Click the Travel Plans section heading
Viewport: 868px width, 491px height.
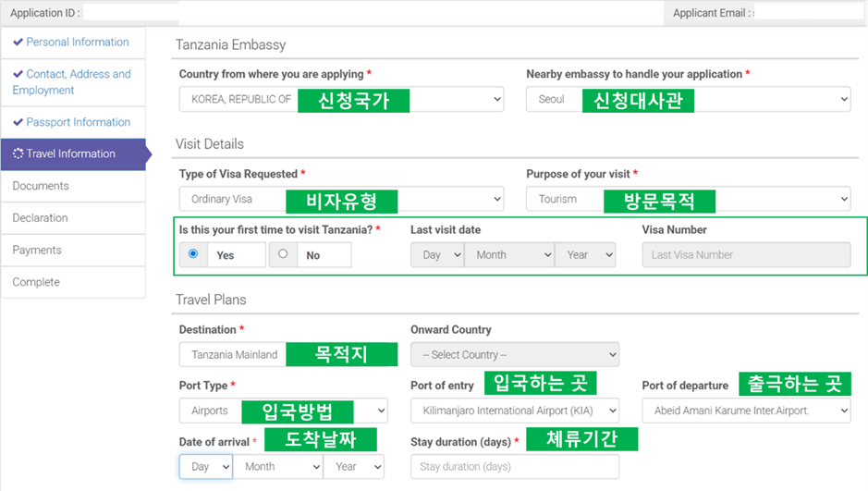[x=211, y=300]
